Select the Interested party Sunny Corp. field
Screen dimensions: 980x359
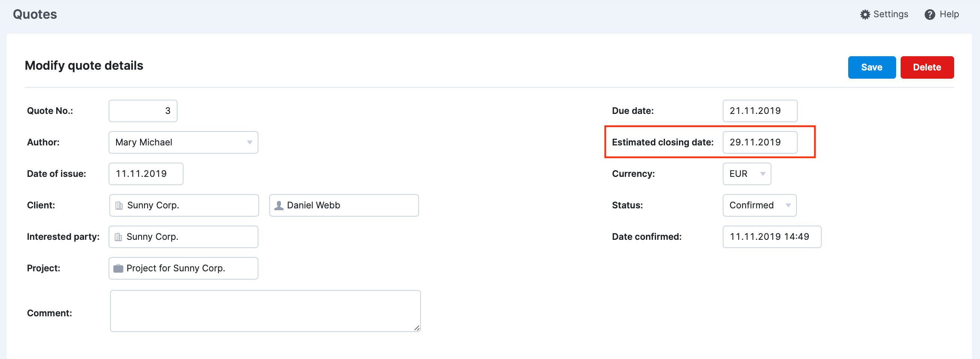(183, 237)
